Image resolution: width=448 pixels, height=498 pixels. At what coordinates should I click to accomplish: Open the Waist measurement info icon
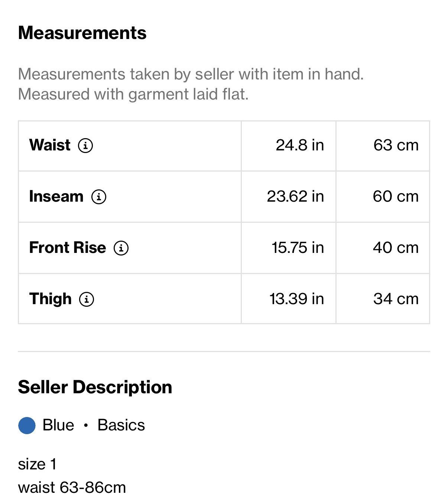click(85, 145)
